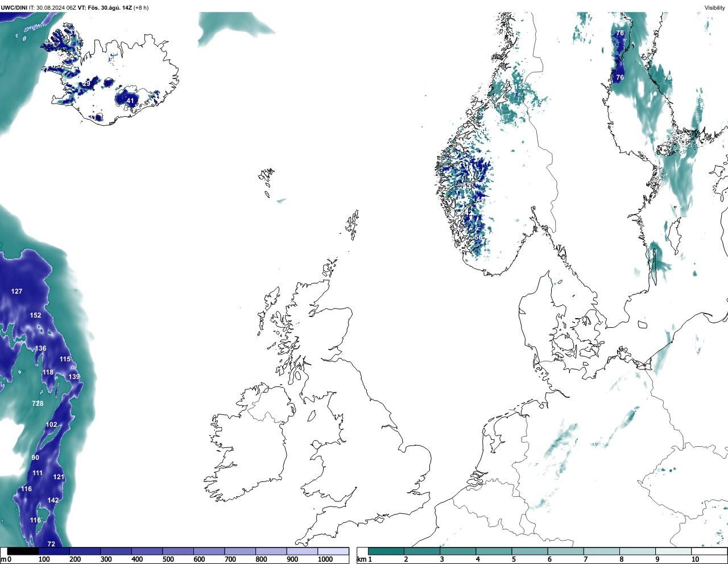The width and height of the screenshot is (728, 564).
Task: Click the '142' visibility value on map
Action: click(53, 500)
